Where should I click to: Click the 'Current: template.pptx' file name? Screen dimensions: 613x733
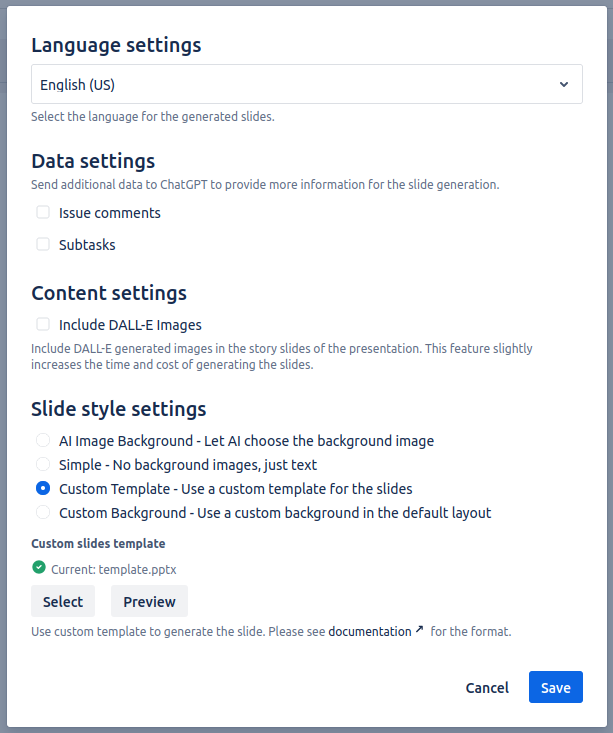[114, 569]
